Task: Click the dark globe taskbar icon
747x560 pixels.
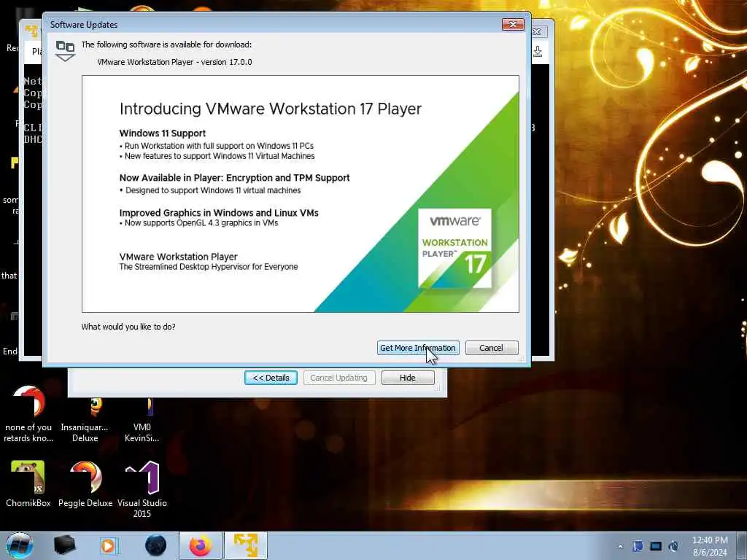Action: click(156, 545)
